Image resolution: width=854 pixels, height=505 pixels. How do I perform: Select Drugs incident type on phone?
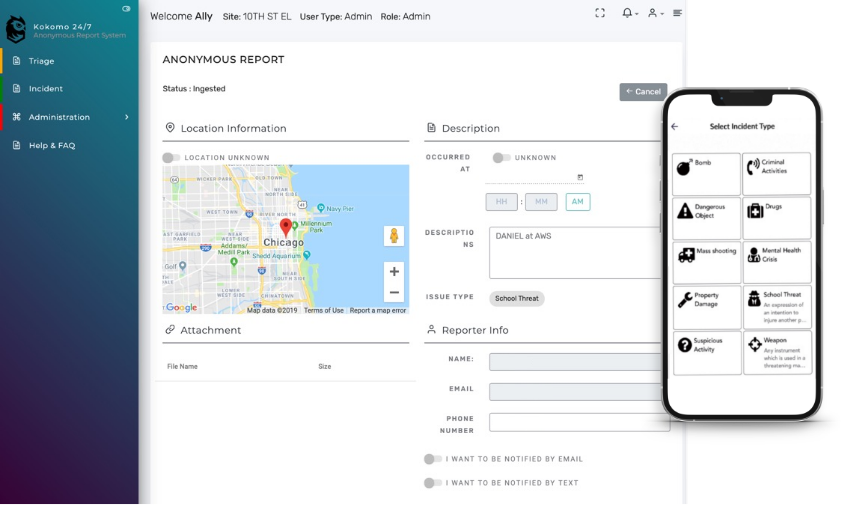pyautogui.click(x=777, y=218)
